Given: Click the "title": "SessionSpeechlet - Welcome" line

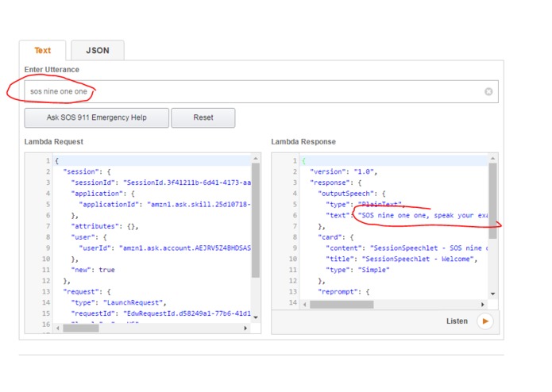Looking at the screenshot, I should (401, 259).
